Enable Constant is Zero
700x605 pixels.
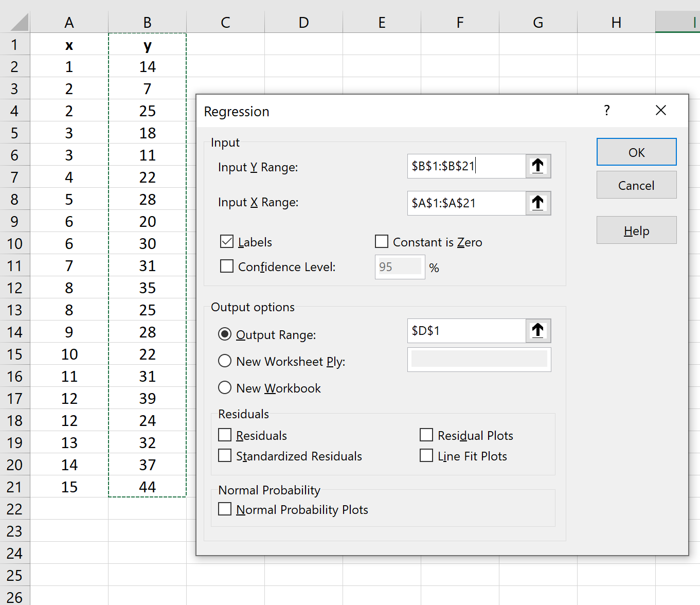[x=381, y=241]
